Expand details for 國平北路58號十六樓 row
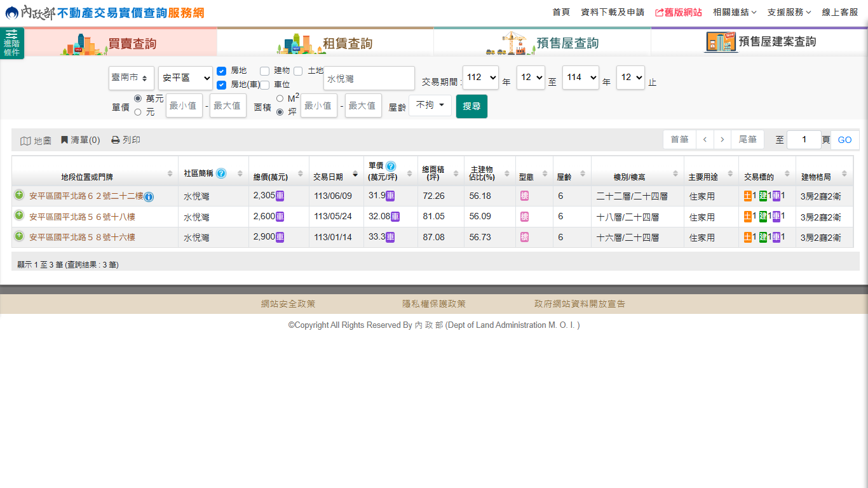 click(19, 236)
